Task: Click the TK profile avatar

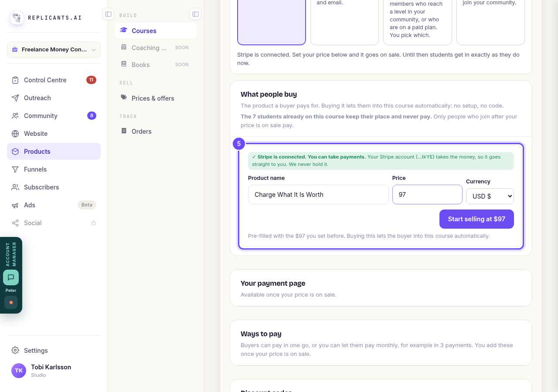Action: tap(19, 371)
